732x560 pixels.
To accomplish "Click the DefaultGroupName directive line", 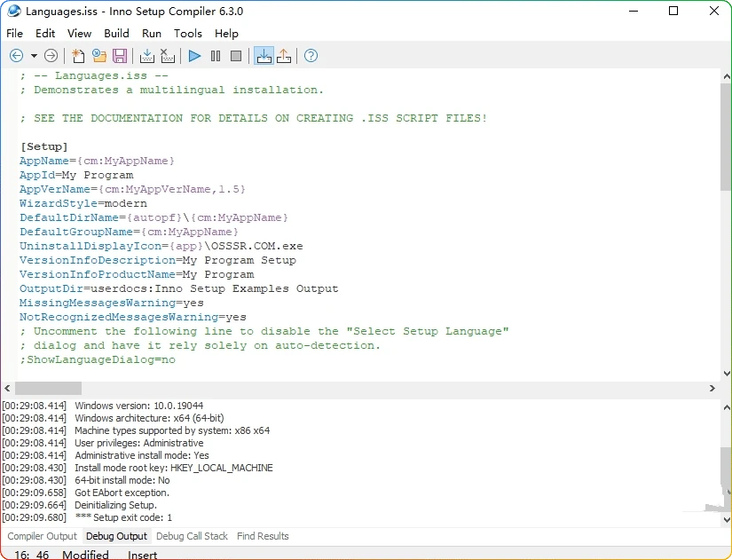I will (130, 232).
